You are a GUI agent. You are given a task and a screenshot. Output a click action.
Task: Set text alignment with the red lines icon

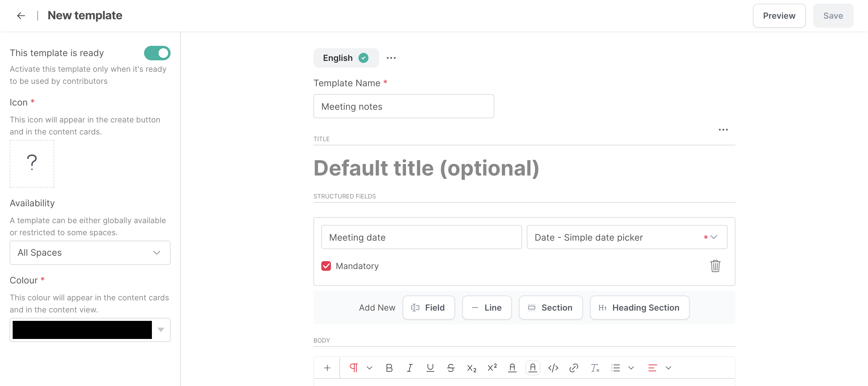click(652, 368)
